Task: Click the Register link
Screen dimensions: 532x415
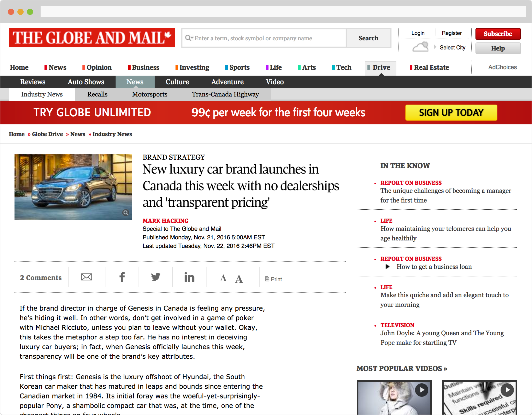Action: (x=452, y=33)
